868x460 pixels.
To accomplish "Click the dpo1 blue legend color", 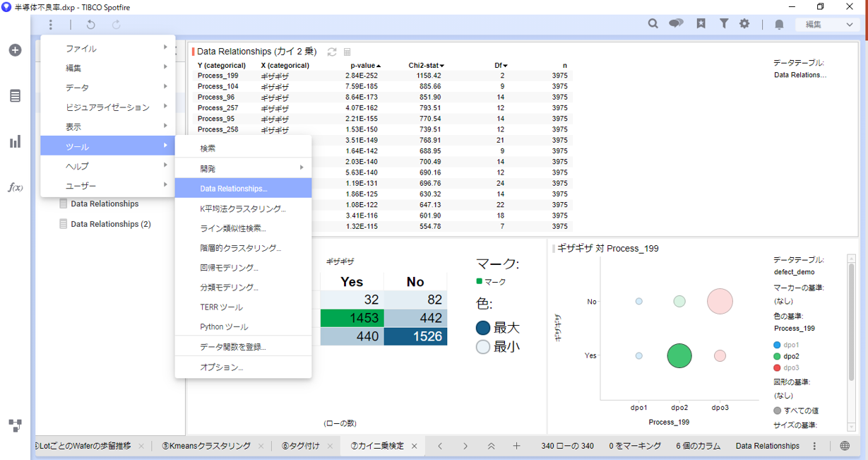I will pos(778,345).
